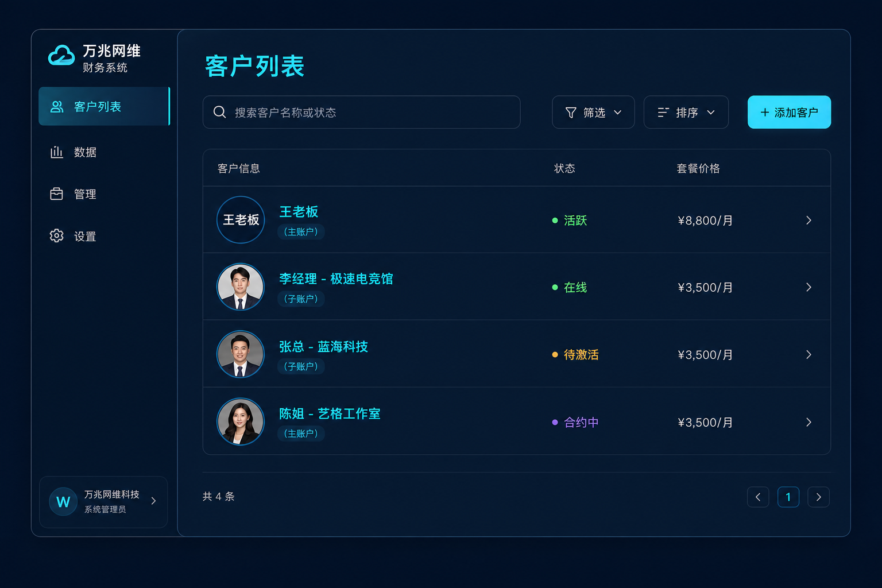882x588 pixels.
Task: Expand the 张总 - 蓝海科技 row chevron
Action: click(808, 355)
